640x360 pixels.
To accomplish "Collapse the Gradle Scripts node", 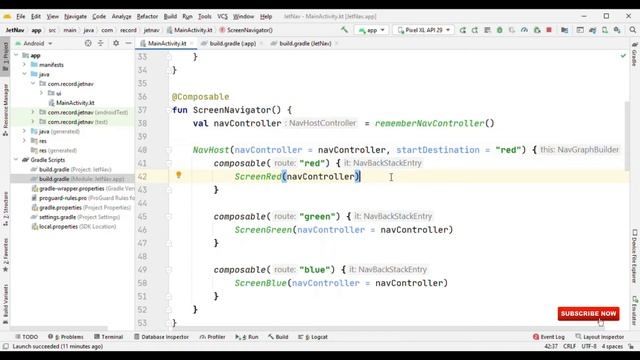I will point(16,160).
